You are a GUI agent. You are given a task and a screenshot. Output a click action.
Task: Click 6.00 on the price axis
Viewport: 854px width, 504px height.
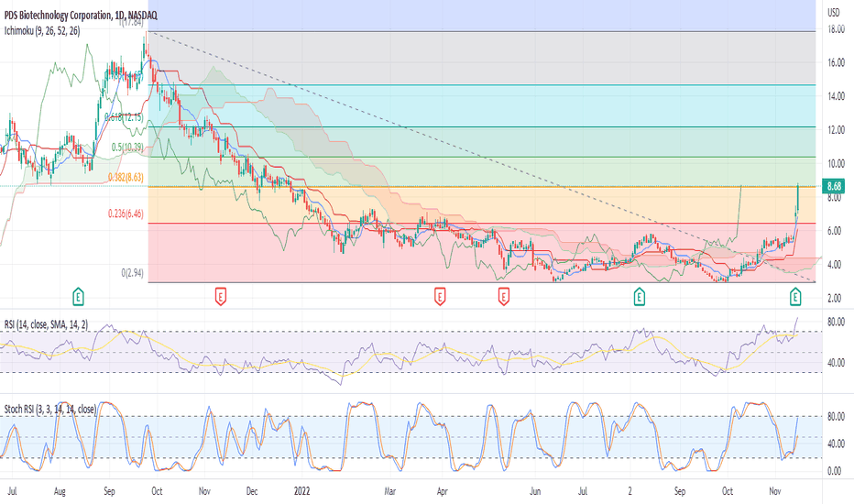point(836,231)
